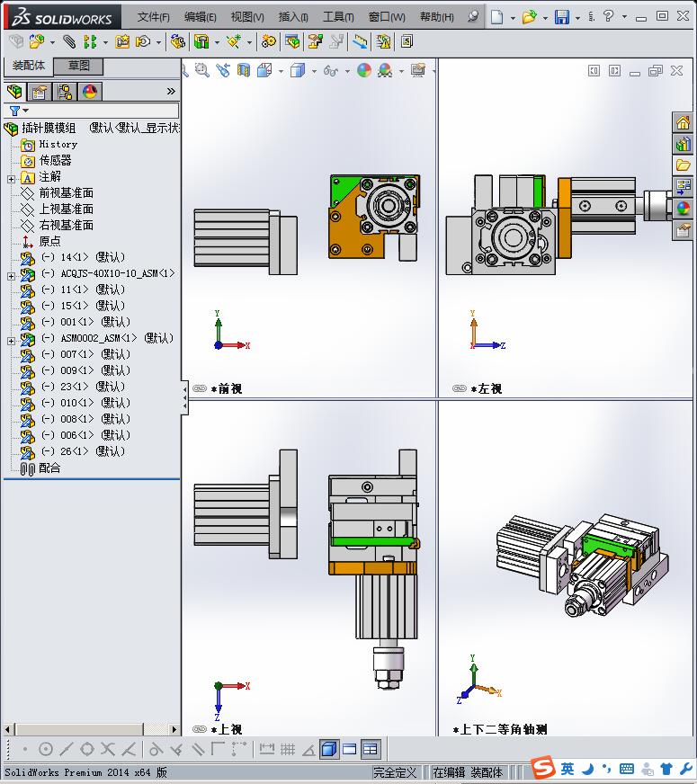Viewport: 697px width, 784px height.
Task: Click the Measure ruler toolbar icon
Action: (x=360, y=41)
